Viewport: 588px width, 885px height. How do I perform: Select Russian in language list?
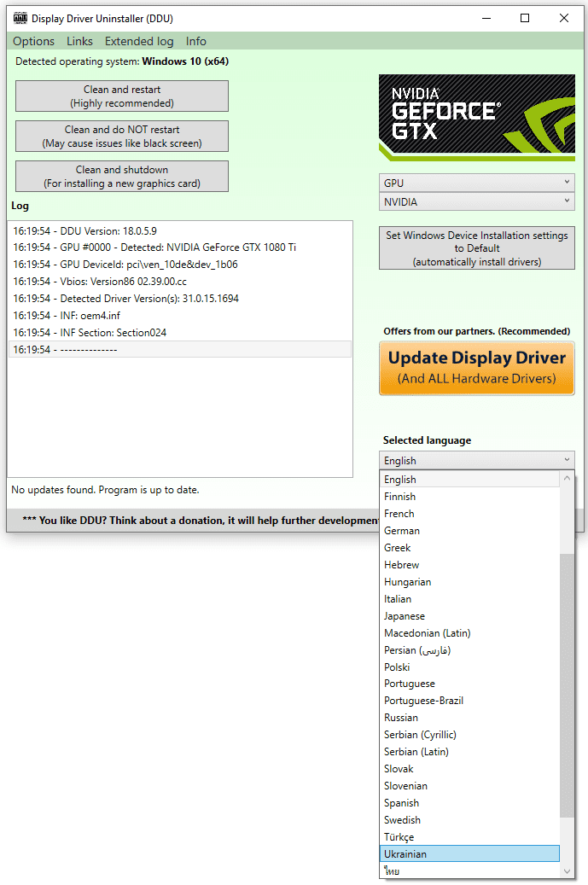469,718
